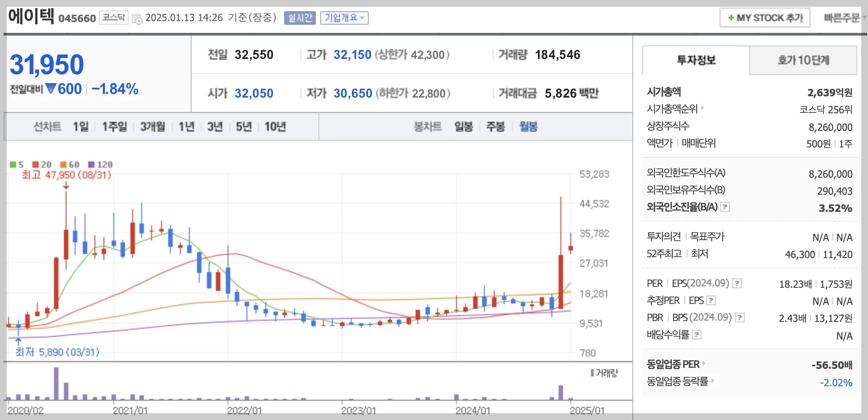868x420 pixels.
Task: Select the 1년 line chart period
Action: coord(186,127)
